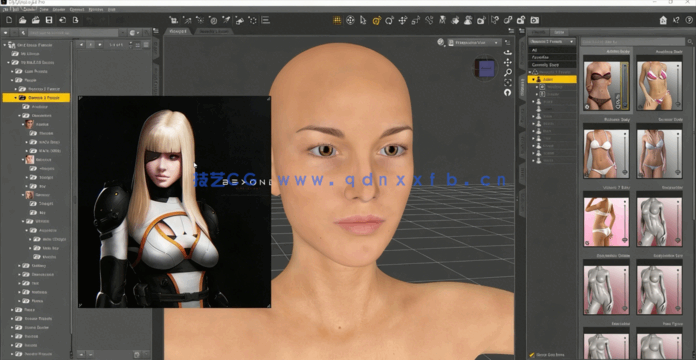696x360 pixels.
Task: Open help with the question mark icon
Action: [689, 20]
